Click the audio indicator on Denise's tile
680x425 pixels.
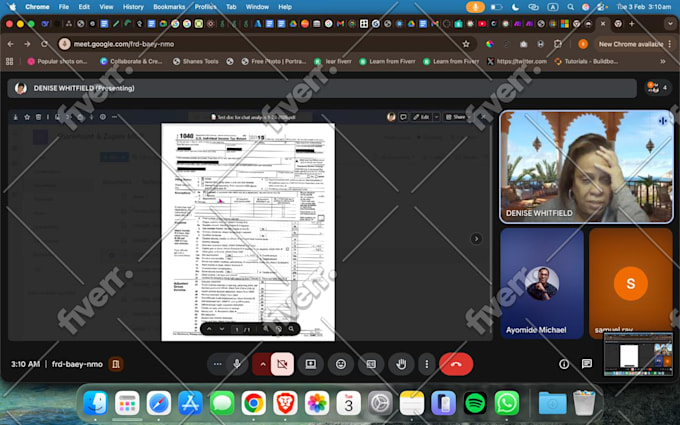coord(662,121)
